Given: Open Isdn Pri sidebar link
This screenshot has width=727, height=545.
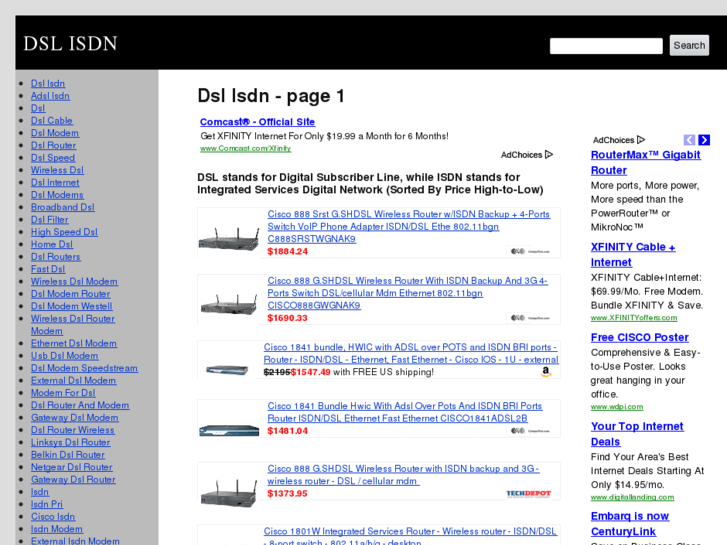Looking at the screenshot, I should (46, 504).
